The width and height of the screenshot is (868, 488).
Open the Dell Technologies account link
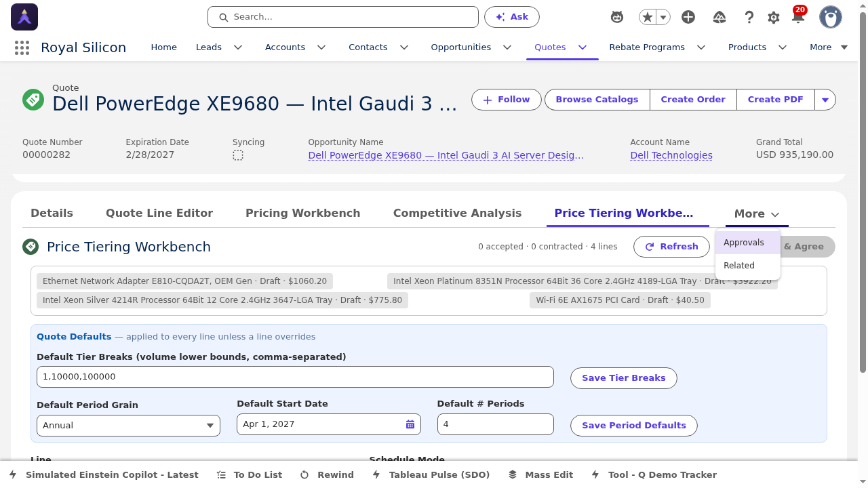671,155
